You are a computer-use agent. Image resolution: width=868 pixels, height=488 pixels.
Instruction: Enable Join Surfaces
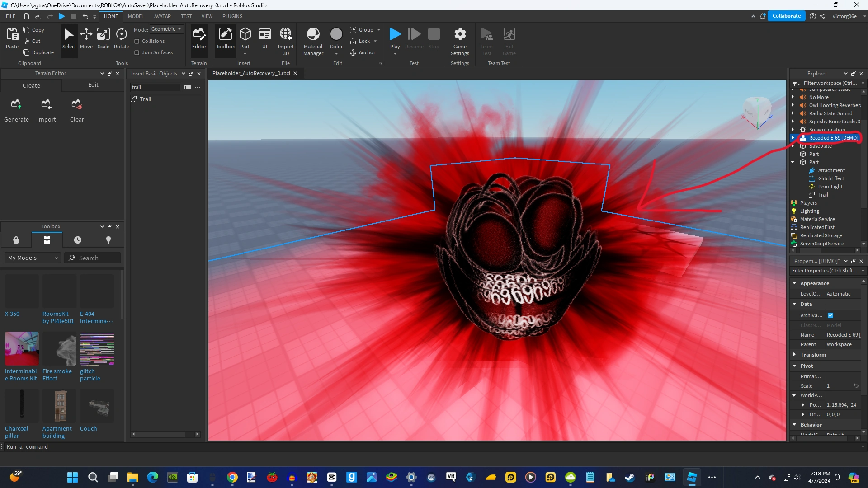(x=137, y=52)
